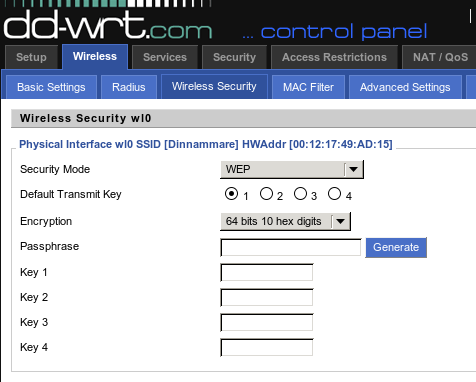Expand the Encryption bits dropdown

tap(285, 221)
